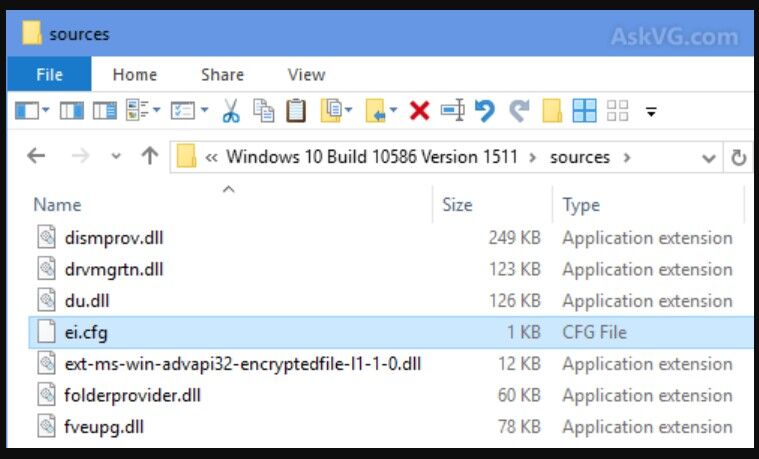Click the Cut scissors icon

[231, 111]
